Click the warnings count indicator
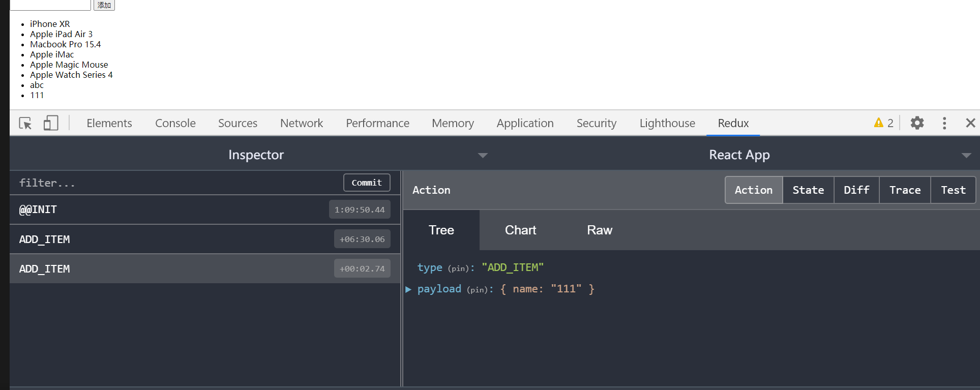The width and height of the screenshot is (980, 390). (883, 123)
